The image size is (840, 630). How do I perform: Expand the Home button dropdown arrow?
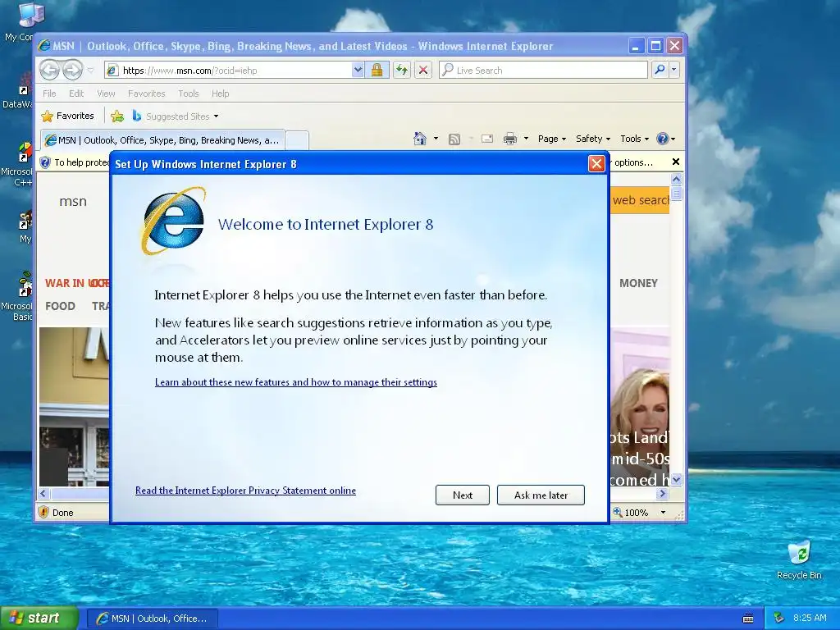coord(436,139)
